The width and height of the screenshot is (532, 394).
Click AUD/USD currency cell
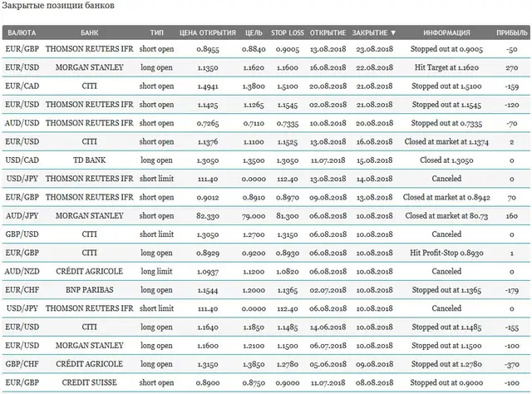click(x=22, y=123)
